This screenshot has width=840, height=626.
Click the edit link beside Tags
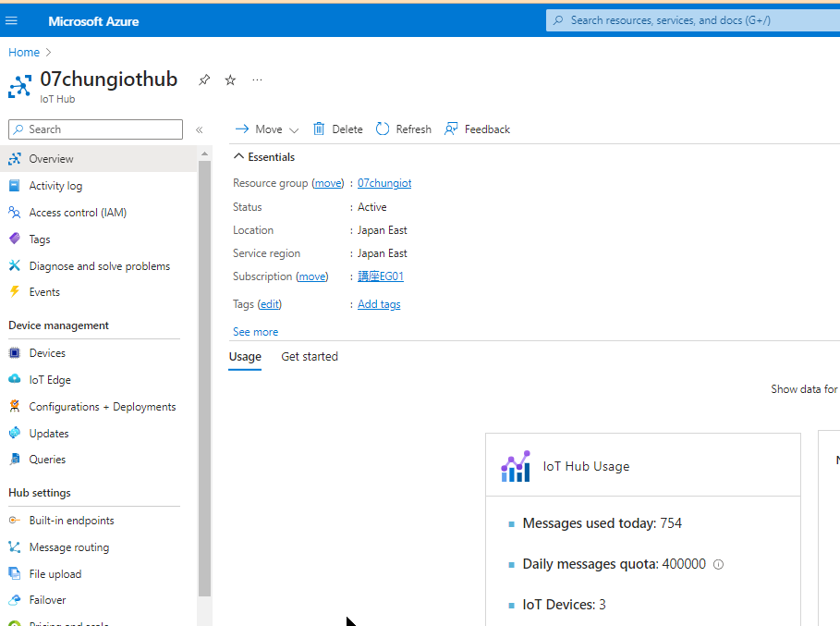click(x=270, y=304)
